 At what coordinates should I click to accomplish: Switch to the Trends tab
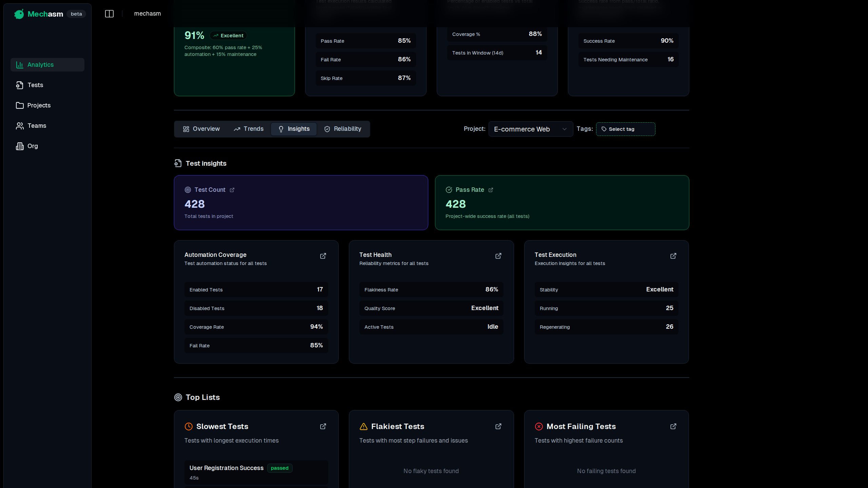point(249,129)
